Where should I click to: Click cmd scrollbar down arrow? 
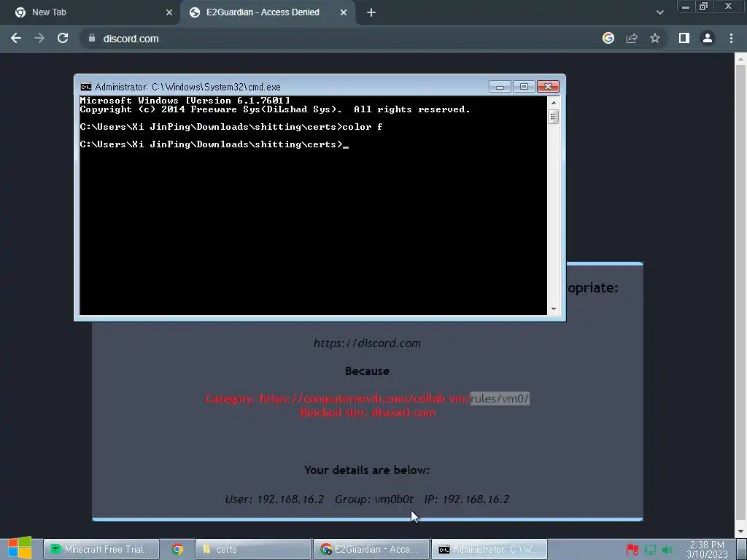click(554, 309)
